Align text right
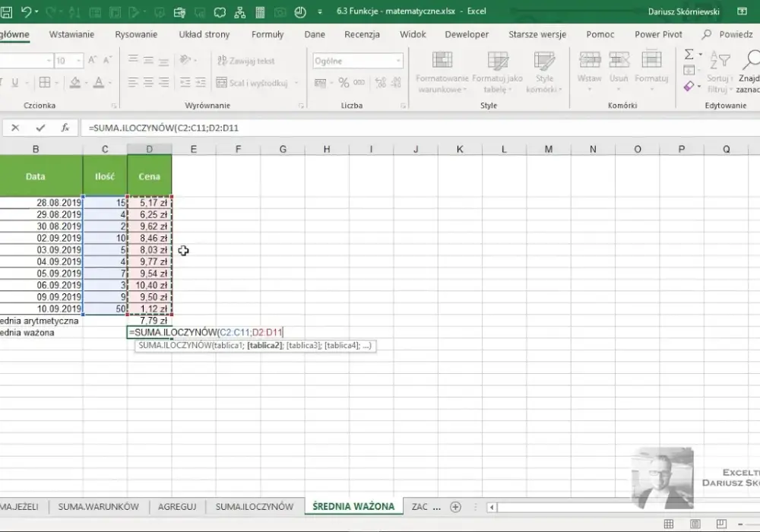Viewport: 760px width, 532px height. [x=164, y=82]
